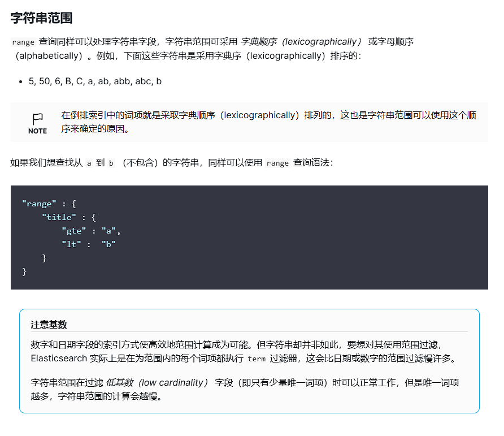
Task: Click the 注意基数 sidebar heading
Action: [49, 325]
